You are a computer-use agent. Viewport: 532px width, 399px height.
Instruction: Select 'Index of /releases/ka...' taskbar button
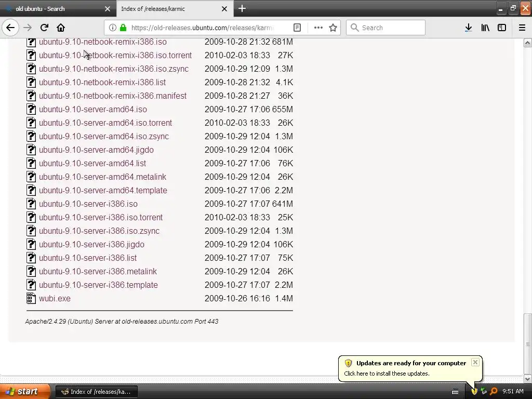pyautogui.click(x=96, y=392)
